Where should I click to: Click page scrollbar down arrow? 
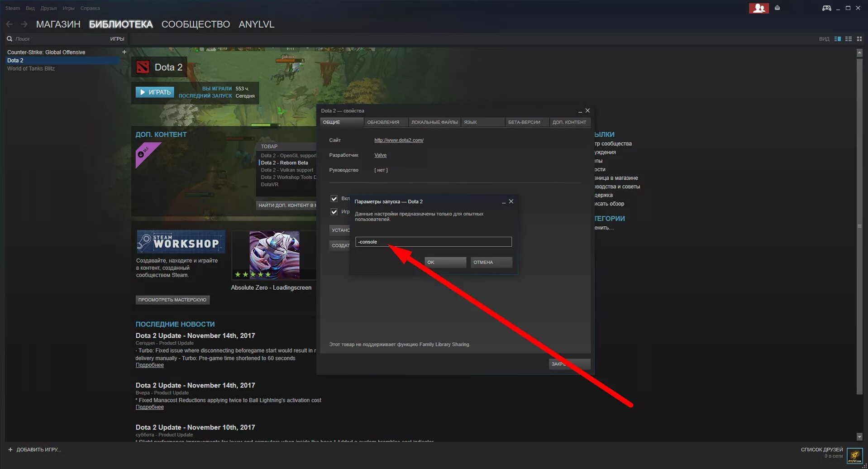859,437
